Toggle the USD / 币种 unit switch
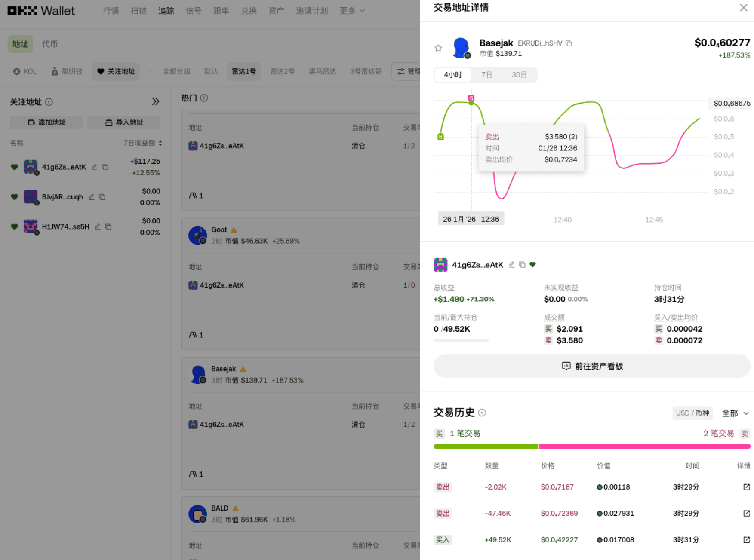The image size is (754, 560). click(692, 413)
